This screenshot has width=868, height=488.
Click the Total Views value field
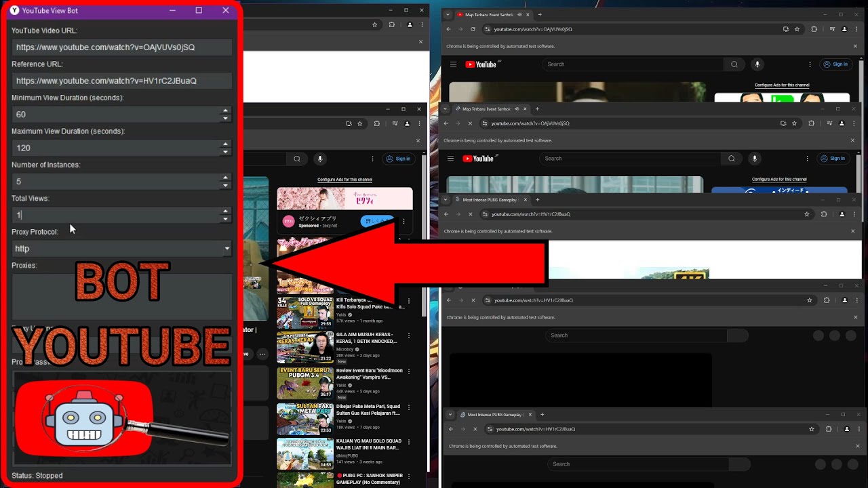click(x=116, y=215)
